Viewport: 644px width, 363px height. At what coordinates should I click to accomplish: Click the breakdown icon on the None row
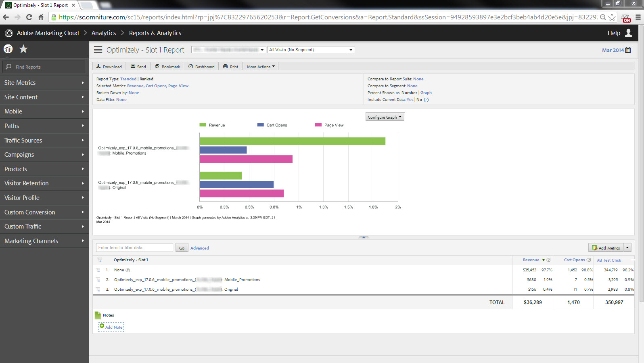coord(98,270)
